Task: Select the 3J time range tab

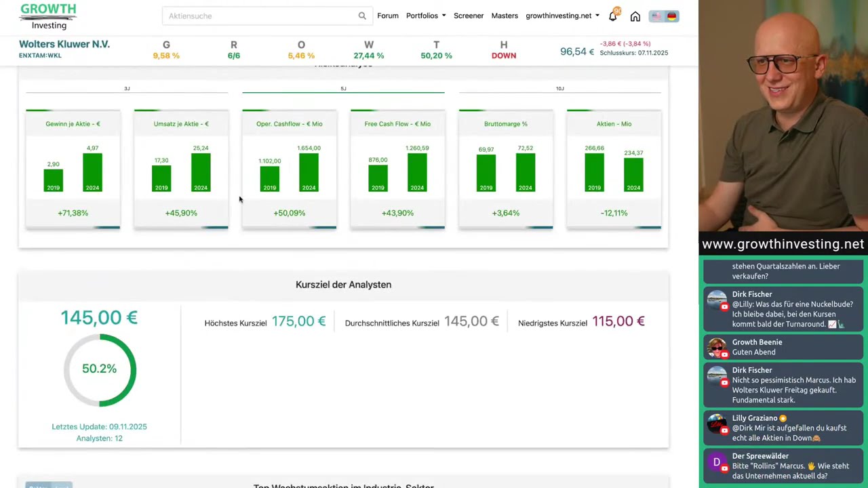Action: (127, 89)
